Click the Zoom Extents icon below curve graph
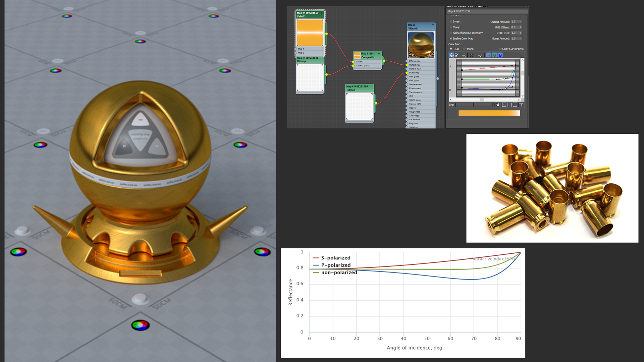This screenshot has width=644, height=362. tap(504, 105)
